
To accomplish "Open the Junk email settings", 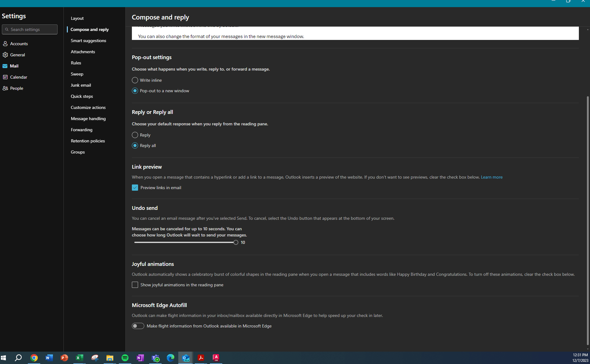I will [x=81, y=85].
